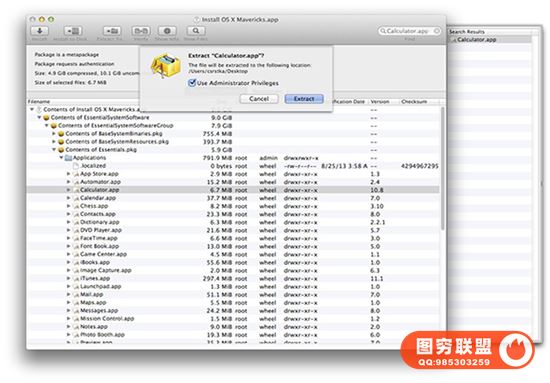Select the Game Center.app row
The width and height of the screenshot is (550, 383).
click(x=233, y=255)
